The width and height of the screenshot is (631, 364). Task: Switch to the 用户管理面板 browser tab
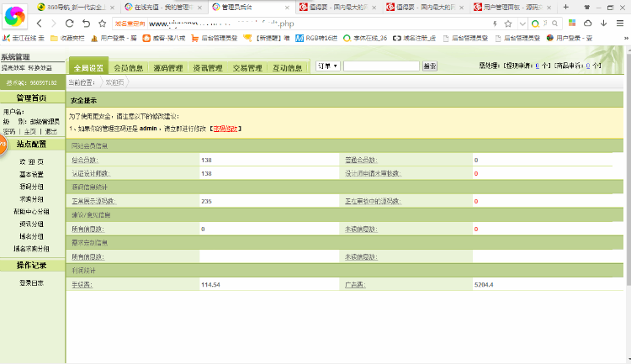tap(511, 8)
